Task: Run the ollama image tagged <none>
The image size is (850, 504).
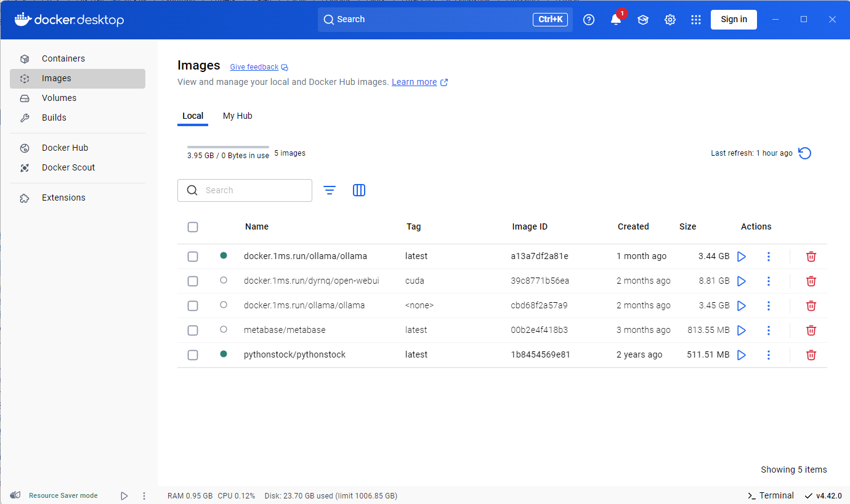Action: (742, 306)
